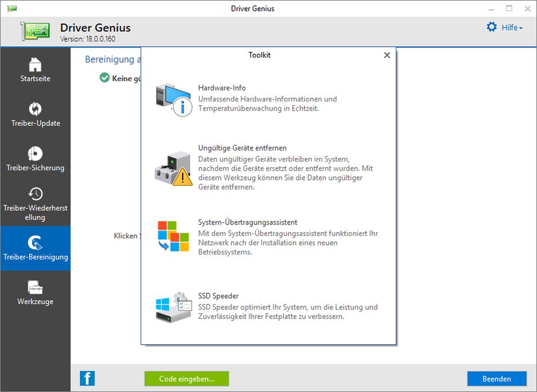This screenshot has height=392, width=537.
Task: Go to Startseite home icon
Action: click(35, 64)
